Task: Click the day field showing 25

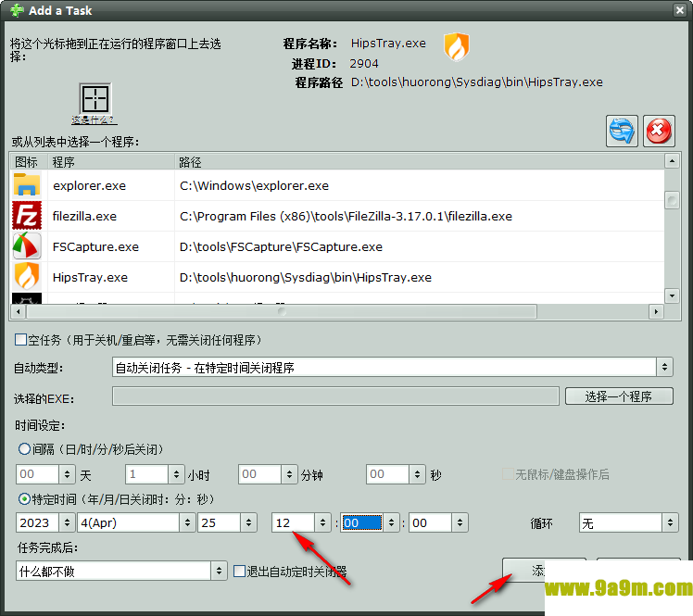Action: [x=220, y=522]
